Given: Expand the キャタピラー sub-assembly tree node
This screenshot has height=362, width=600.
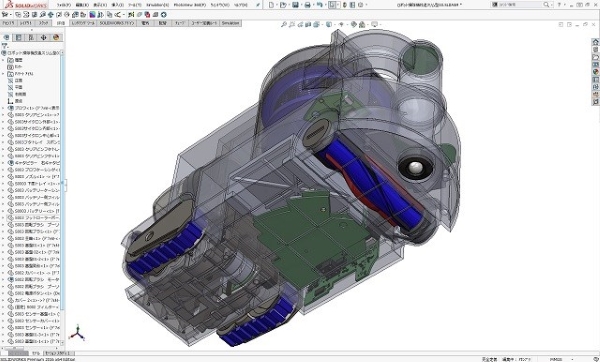Looking at the screenshot, I should 3,163.
